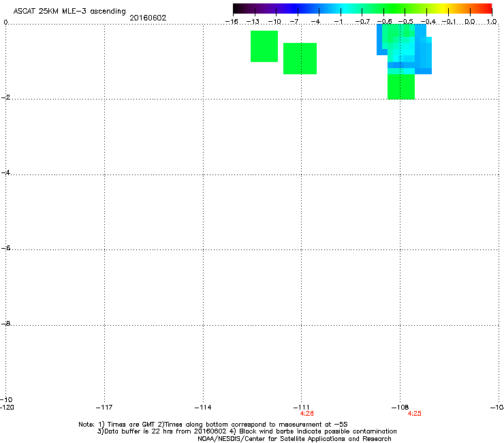Click the latitude axis label -6

tap(5, 248)
